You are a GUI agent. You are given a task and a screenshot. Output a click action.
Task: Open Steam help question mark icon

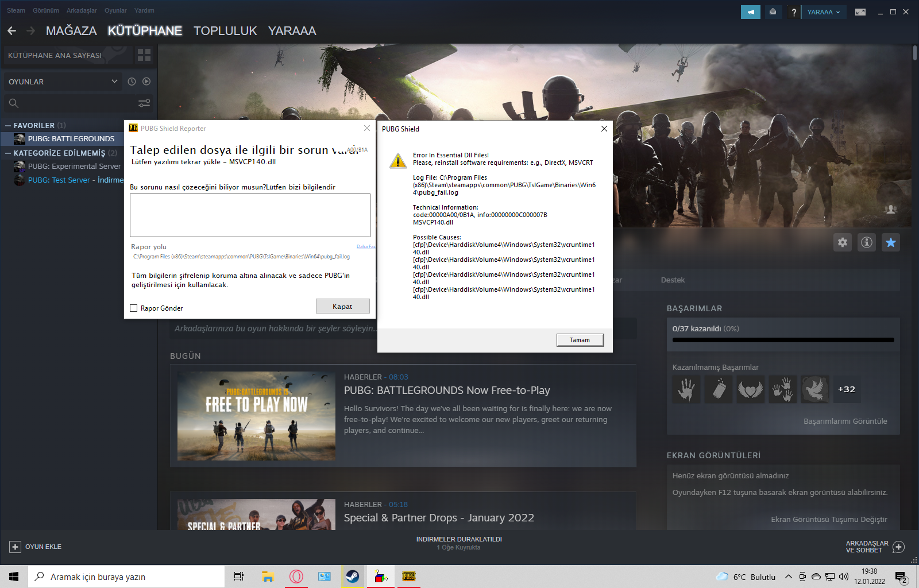point(794,12)
